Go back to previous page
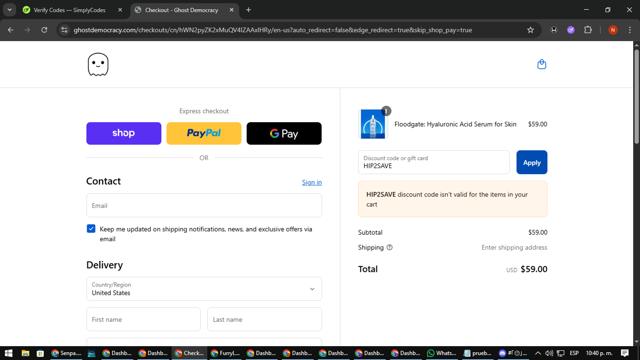Viewport: 640px width, 360px height. click(x=11, y=30)
